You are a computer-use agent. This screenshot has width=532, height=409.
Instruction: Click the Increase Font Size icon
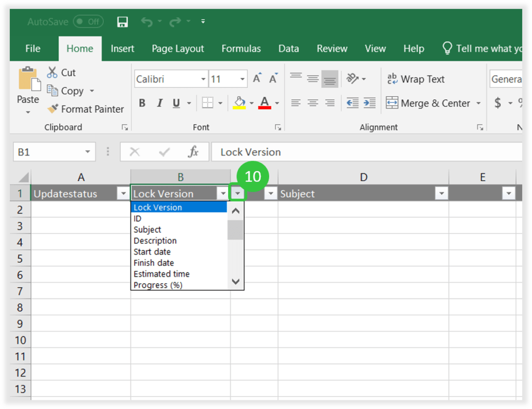[256, 77]
